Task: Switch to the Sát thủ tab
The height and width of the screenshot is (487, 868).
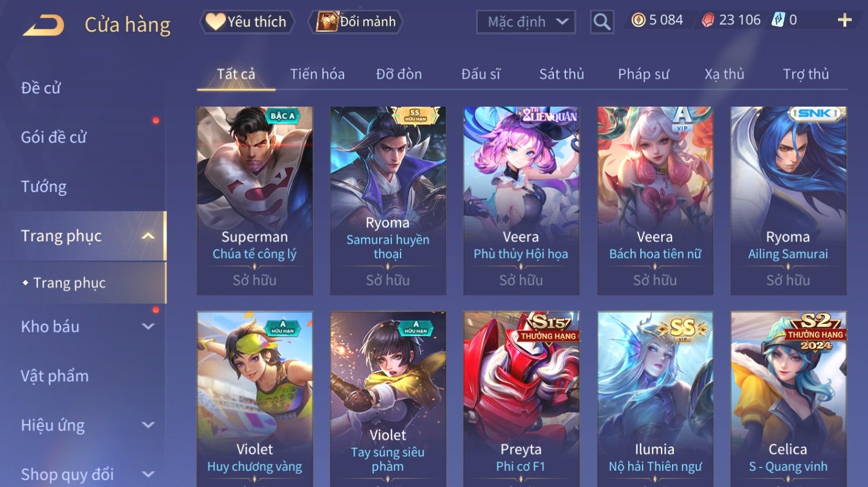Action: [x=561, y=74]
